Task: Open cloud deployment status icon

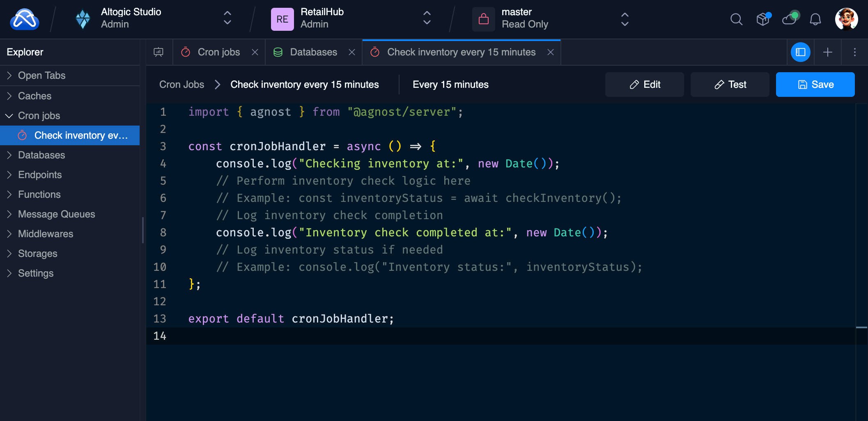Action: (x=790, y=19)
